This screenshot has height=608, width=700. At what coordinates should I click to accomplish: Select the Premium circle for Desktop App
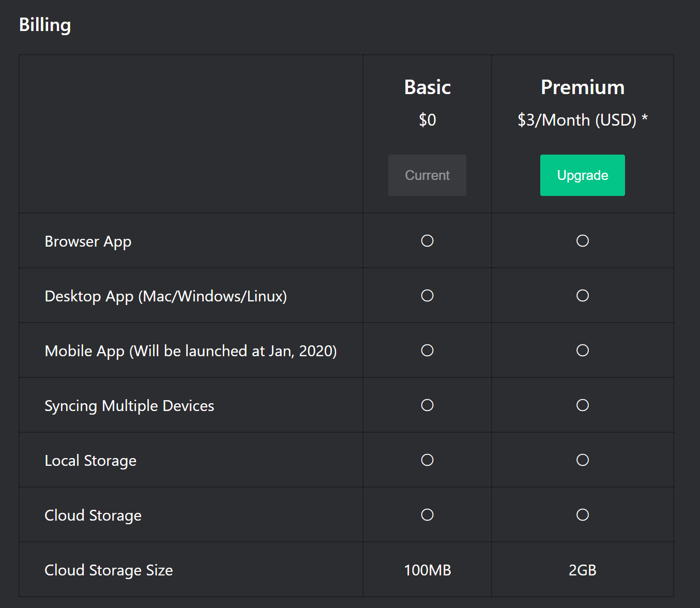click(x=583, y=296)
